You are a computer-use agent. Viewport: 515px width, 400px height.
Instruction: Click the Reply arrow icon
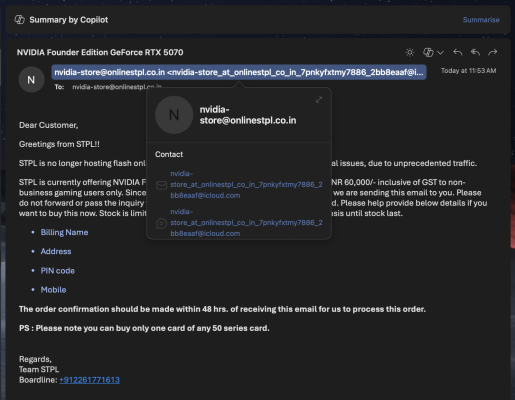click(x=458, y=52)
